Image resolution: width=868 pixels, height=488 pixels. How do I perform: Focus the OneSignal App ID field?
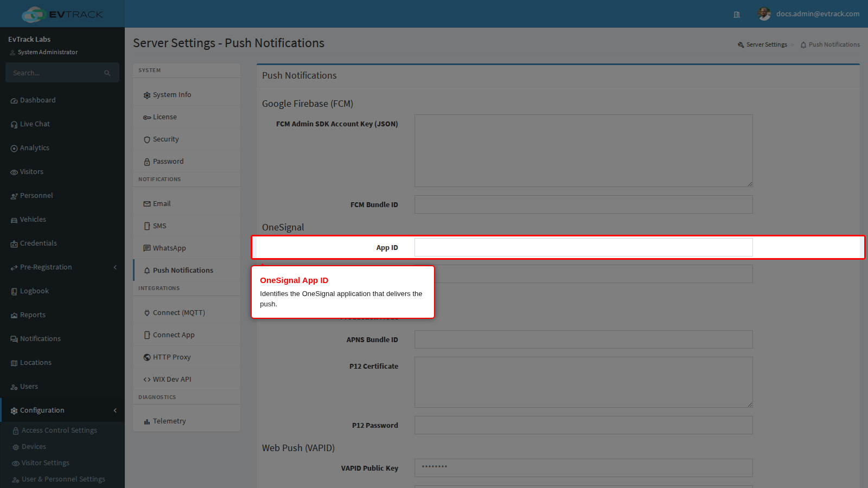coord(584,247)
